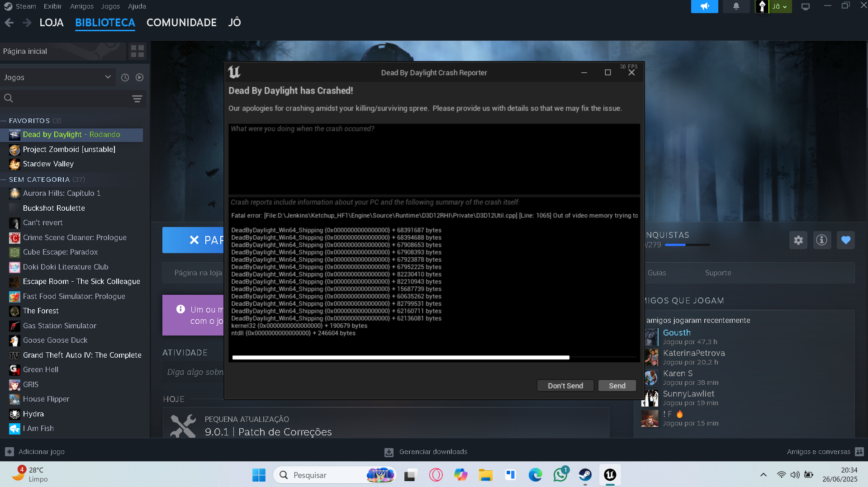Viewport: 868px width, 487px height.
Task: Open library advanced filter options icon
Action: [137, 98]
